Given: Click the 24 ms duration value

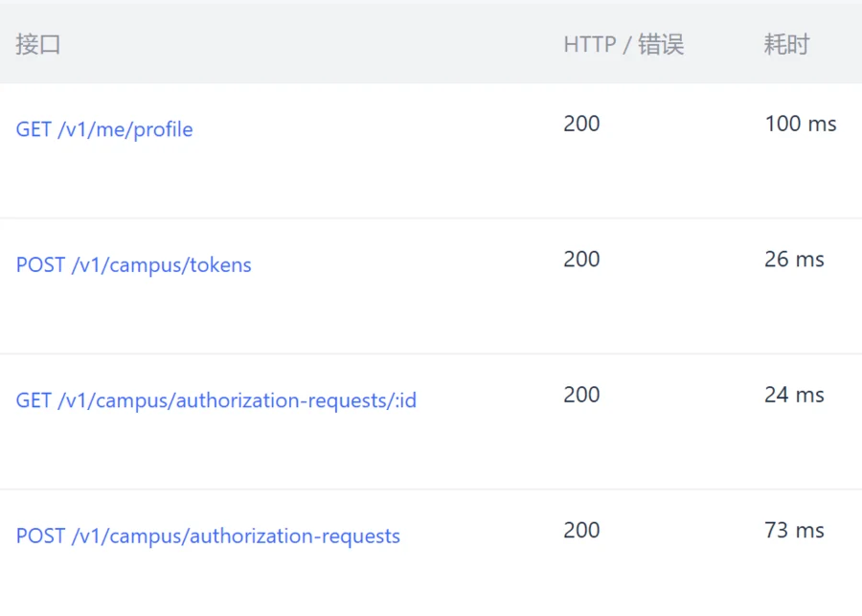Looking at the screenshot, I should [x=794, y=395].
